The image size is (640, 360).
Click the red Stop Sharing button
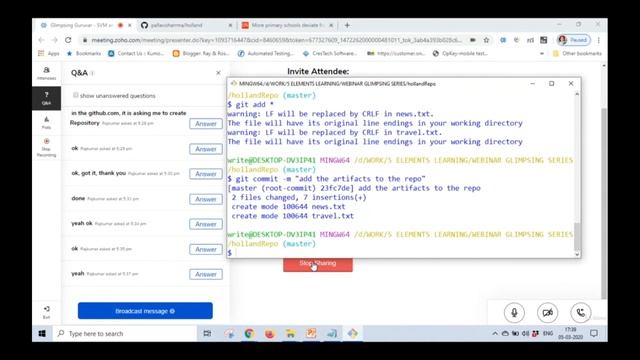[318, 264]
